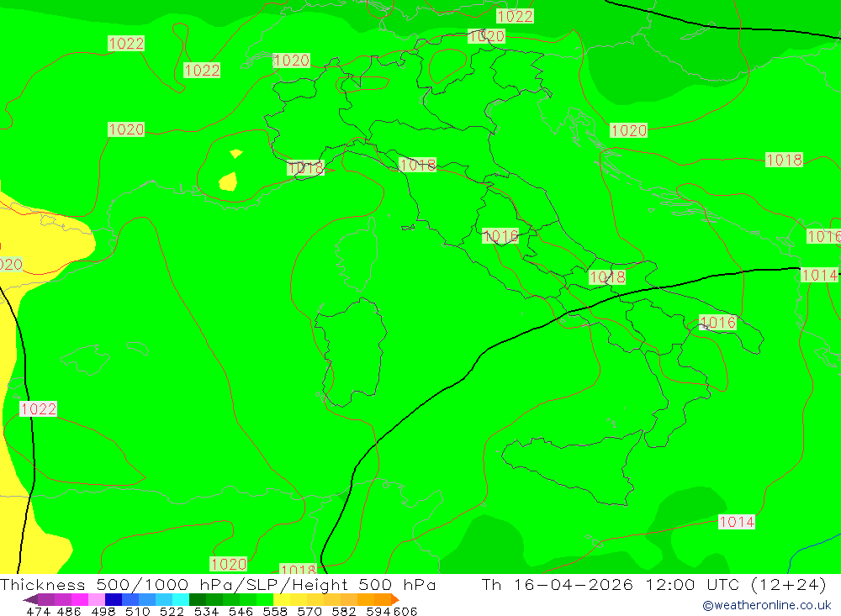
Task: Click the weatheronline.co.uk link
Action: [767, 605]
